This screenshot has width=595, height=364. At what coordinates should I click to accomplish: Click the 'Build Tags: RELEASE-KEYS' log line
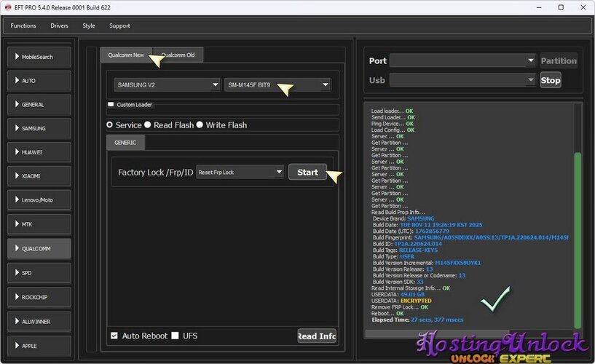pyautogui.click(x=405, y=250)
